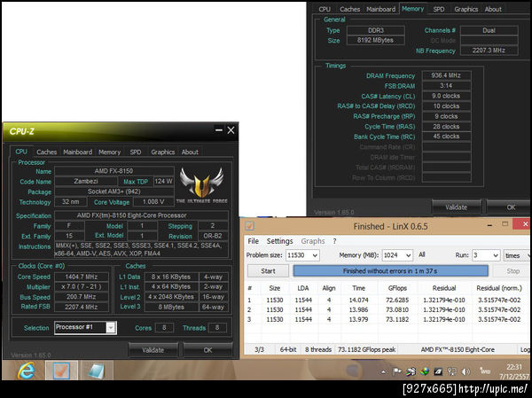Open About tab in front CPU-Z window

point(190,152)
